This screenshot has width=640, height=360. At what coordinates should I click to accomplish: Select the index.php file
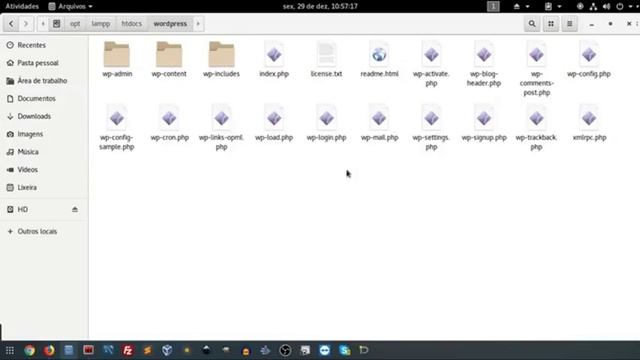tap(274, 59)
